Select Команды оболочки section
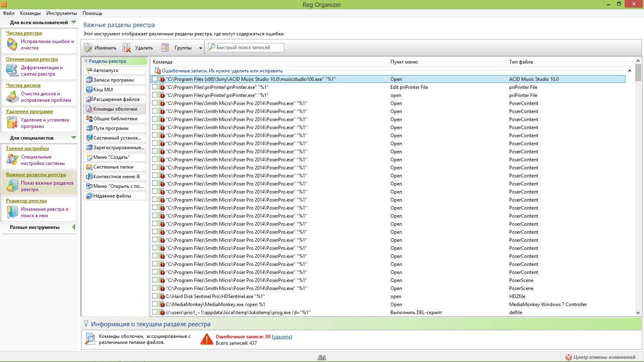644x362 pixels. click(x=115, y=109)
